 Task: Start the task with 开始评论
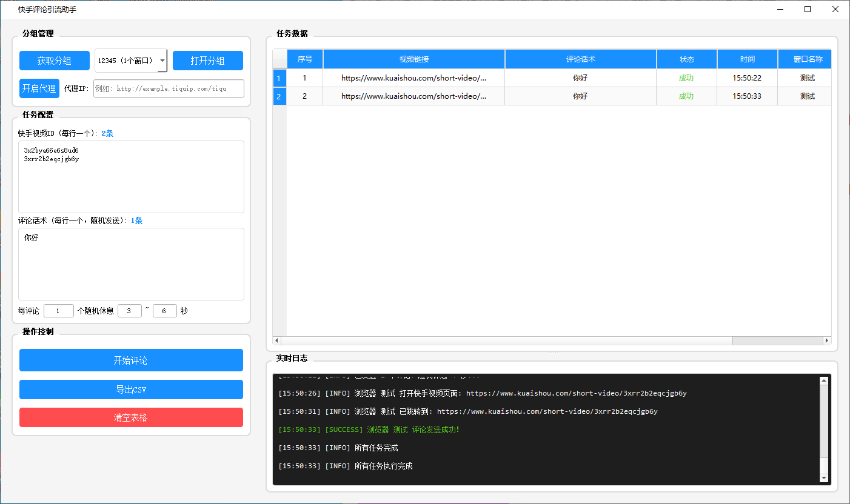click(131, 360)
